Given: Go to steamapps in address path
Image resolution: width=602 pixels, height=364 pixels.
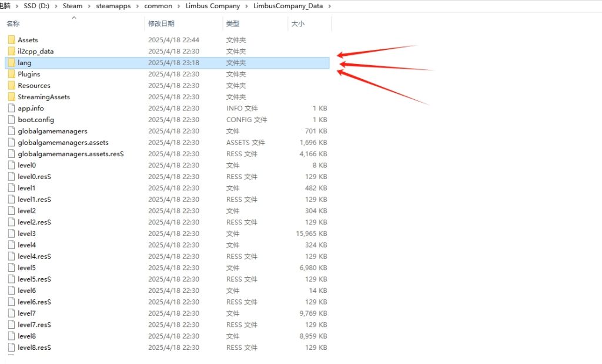Looking at the screenshot, I should point(113,6).
